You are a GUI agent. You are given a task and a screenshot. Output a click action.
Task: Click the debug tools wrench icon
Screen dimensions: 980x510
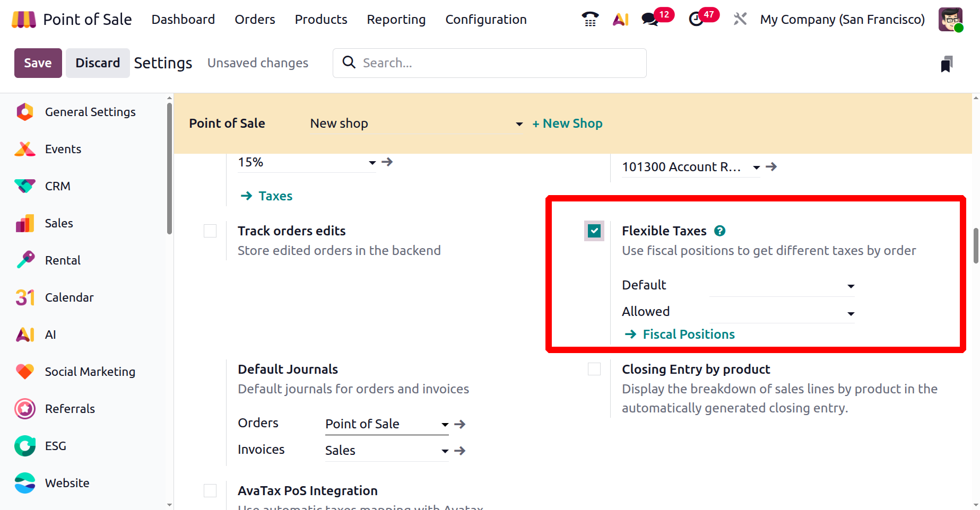pyautogui.click(x=740, y=20)
